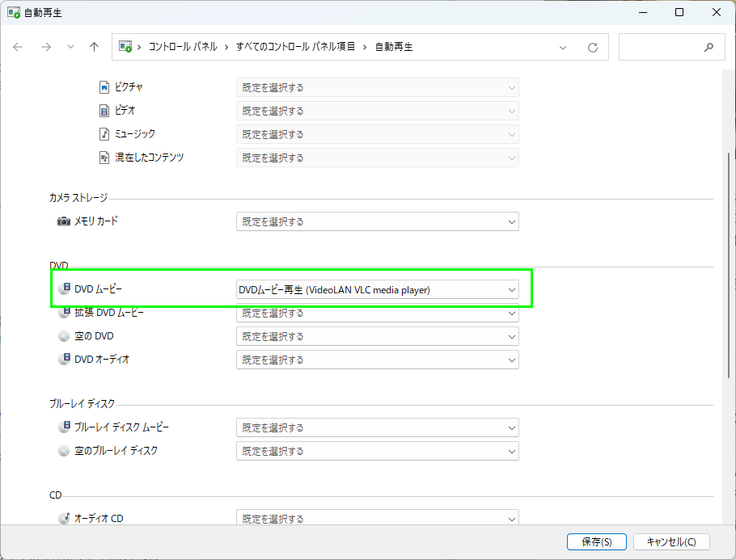Expand address bar history dropdown
The height and width of the screenshot is (560, 736).
(x=563, y=48)
